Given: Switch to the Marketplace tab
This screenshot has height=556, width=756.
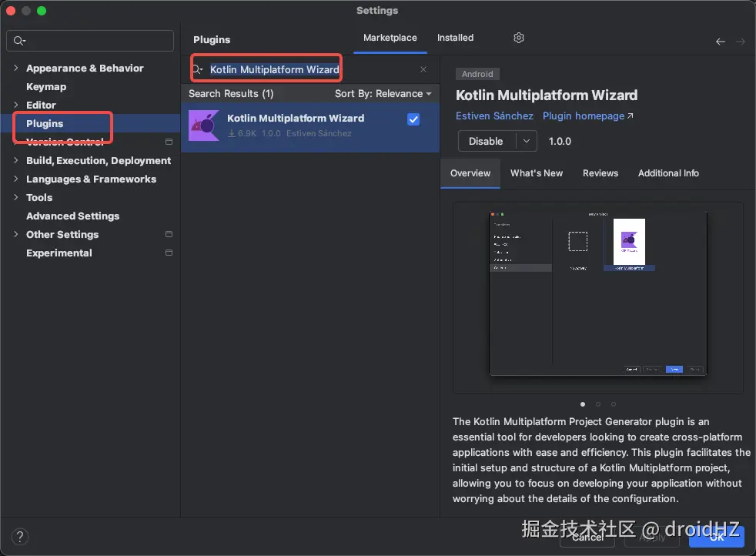Looking at the screenshot, I should coord(390,38).
